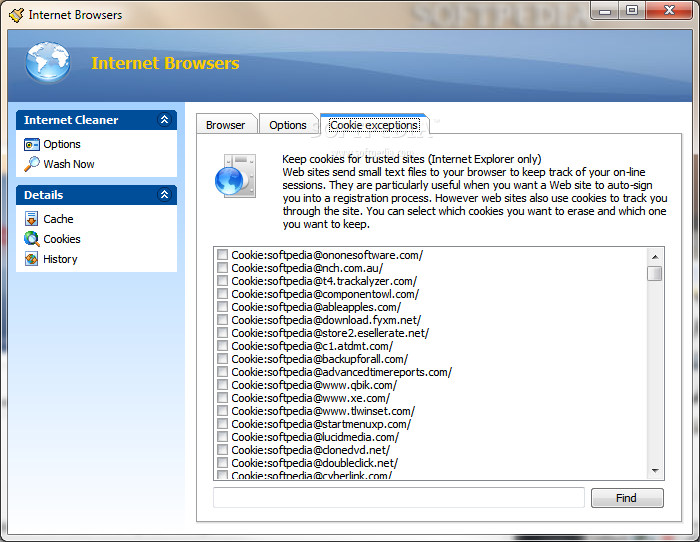
Task: Minimize the Internet Browsers window
Action: (605, 11)
